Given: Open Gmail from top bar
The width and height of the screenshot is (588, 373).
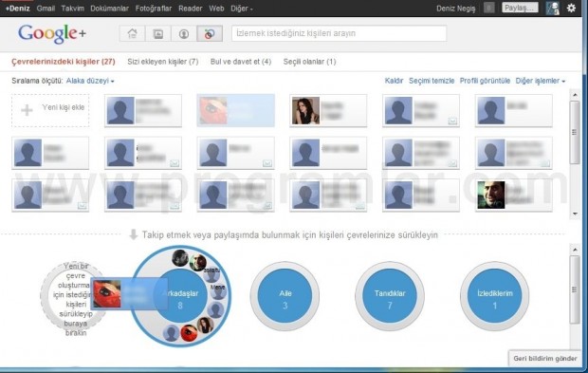Looking at the screenshot, I should tap(46, 9).
